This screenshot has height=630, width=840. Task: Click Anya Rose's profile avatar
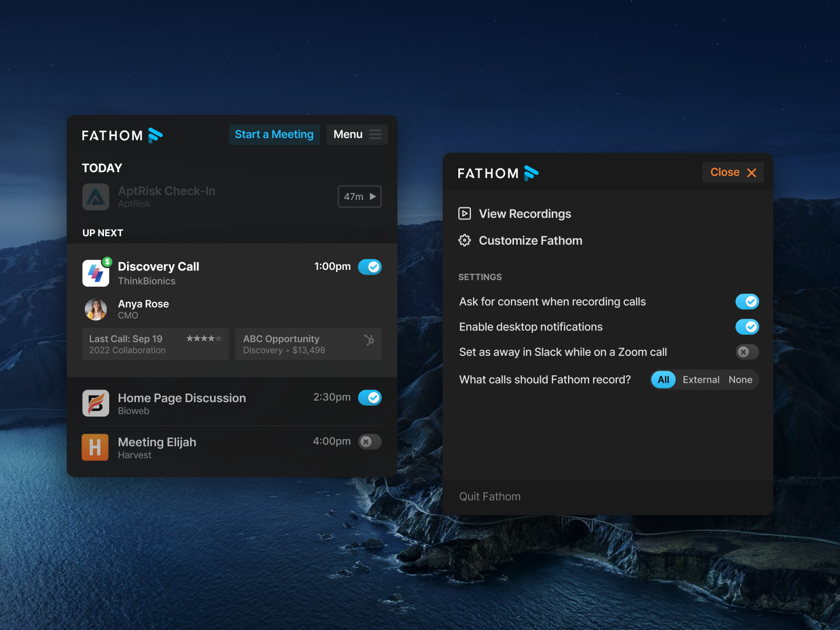pos(95,310)
